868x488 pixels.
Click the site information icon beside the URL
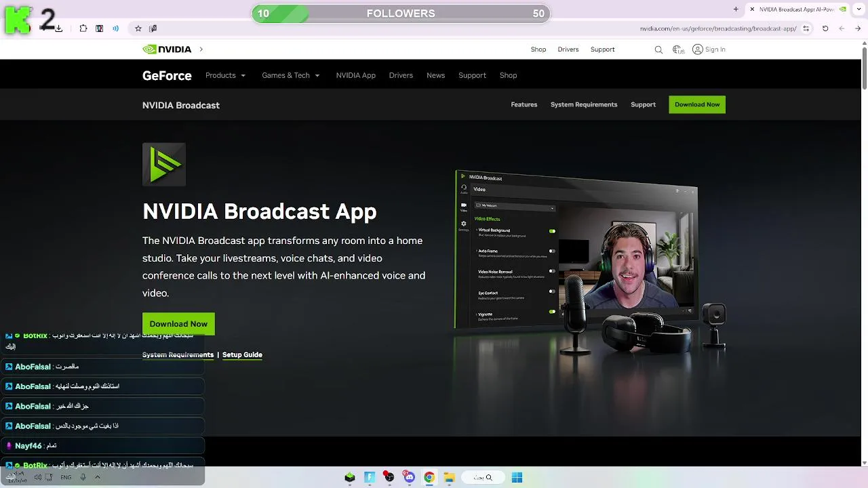(x=806, y=28)
